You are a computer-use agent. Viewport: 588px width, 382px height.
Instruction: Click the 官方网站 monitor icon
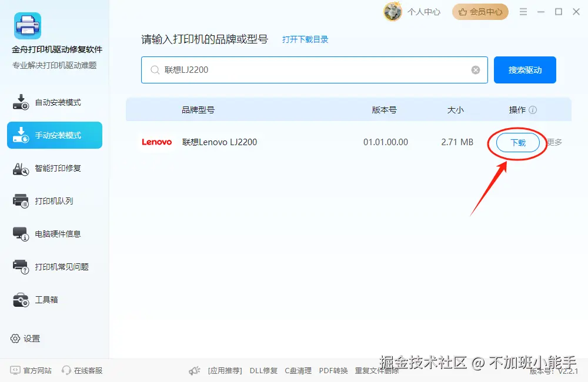15,370
